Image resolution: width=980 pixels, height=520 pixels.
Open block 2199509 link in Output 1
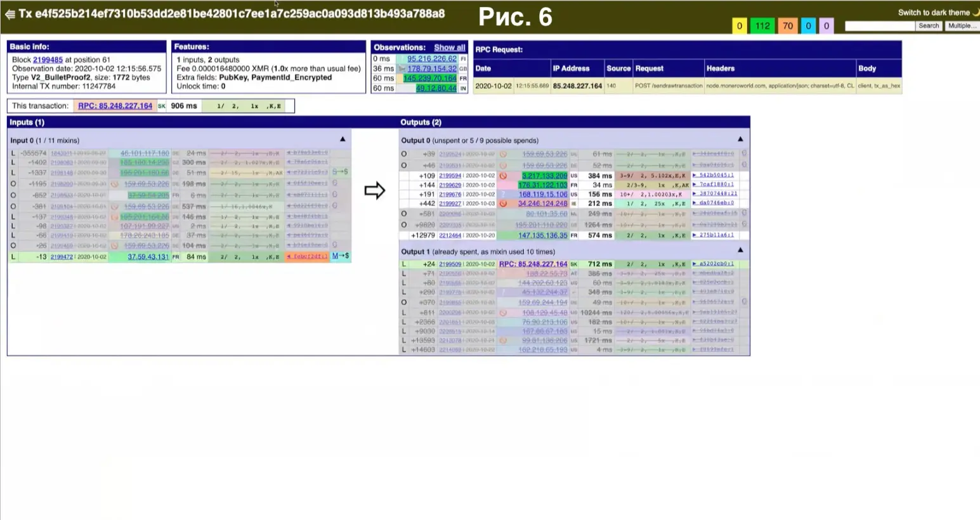(450, 264)
